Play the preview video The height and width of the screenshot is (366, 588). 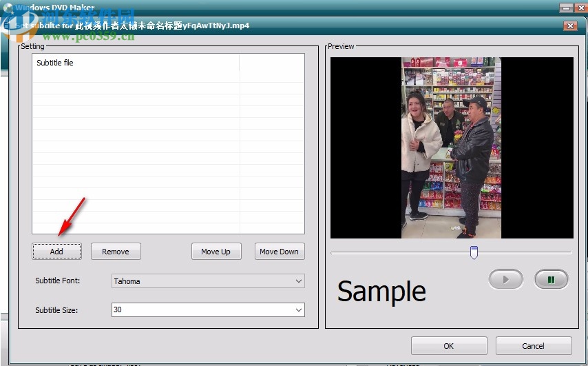pyautogui.click(x=506, y=279)
